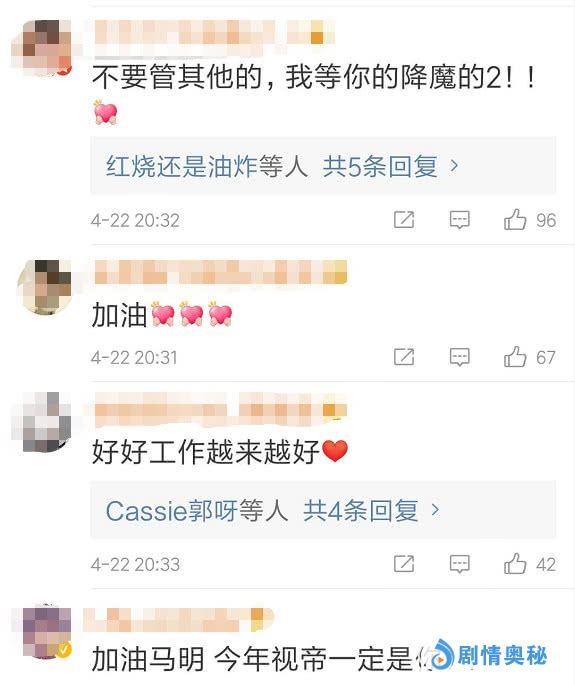Reply to the 好好工作越来越好 comment
Screen dimensions: 575x685
pyautogui.click(x=460, y=564)
